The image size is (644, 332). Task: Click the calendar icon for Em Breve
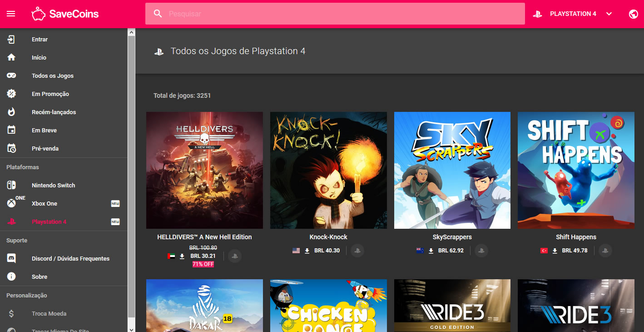(11, 130)
